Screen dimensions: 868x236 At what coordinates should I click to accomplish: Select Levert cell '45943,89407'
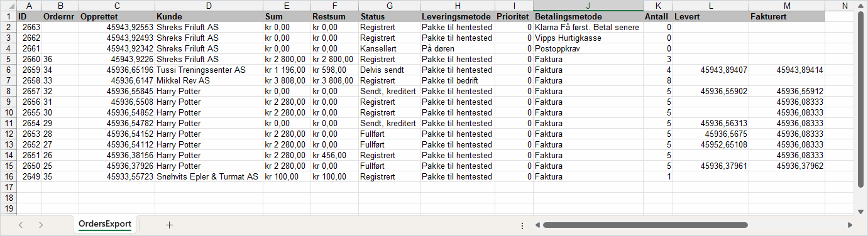coord(711,70)
